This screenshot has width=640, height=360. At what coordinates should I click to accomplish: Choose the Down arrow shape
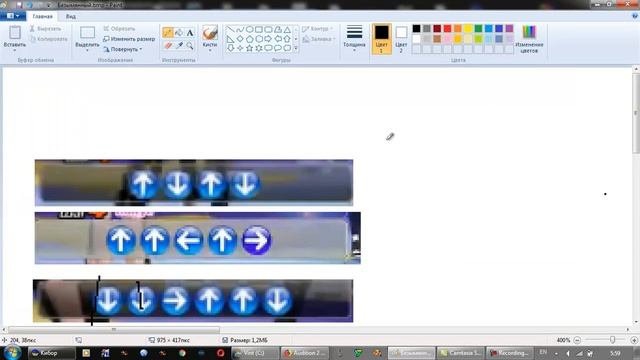point(231,48)
